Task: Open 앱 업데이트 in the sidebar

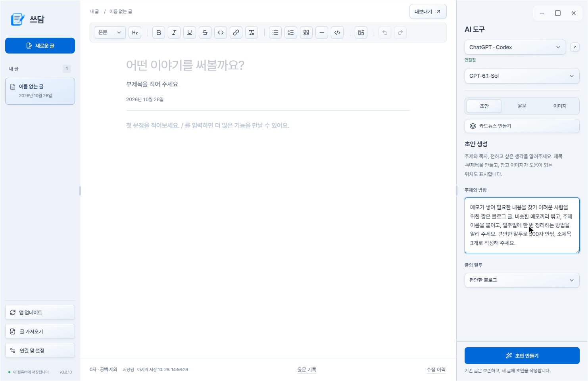Action: (40, 312)
